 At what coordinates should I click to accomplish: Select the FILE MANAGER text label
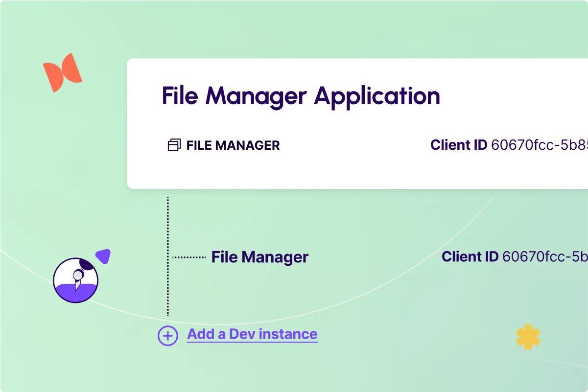click(233, 145)
